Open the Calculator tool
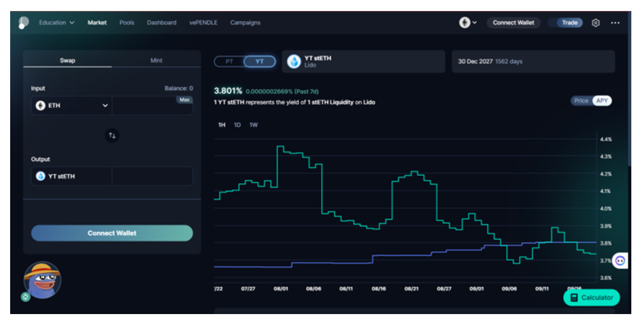Viewport: 644px width, 328px height. pyautogui.click(x=591, y=298)
